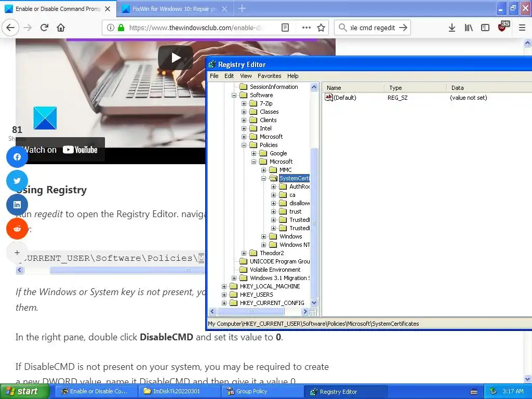Click inside the browser URL address field

point(195,28)
